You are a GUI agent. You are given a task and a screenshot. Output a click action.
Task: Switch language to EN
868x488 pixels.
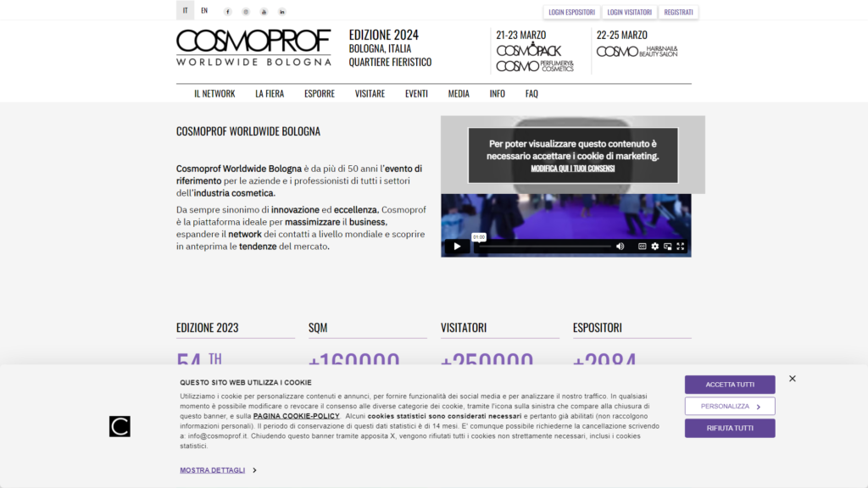click(204, 10)
